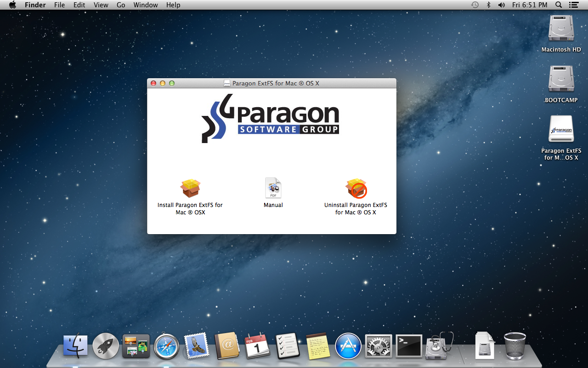This screenshot has width=588, height=368.
Task: Open Notification Center from menu bar
Action: [x=573, y=5]
